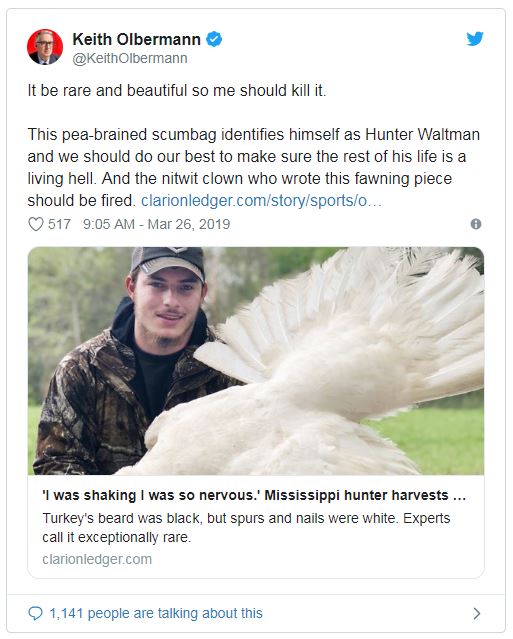
Task: Click the article description about turkey's beard
Action: tap(246, 528)
